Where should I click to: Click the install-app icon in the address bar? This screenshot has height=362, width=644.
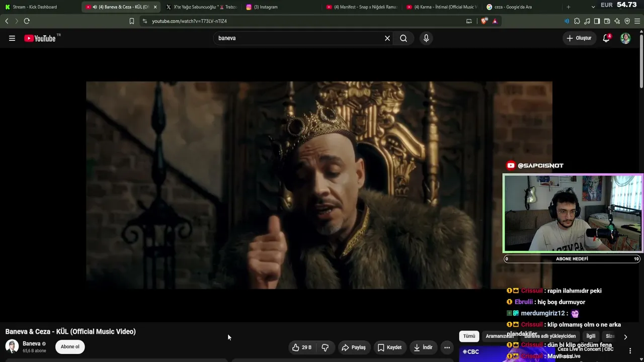click(469, 21)
